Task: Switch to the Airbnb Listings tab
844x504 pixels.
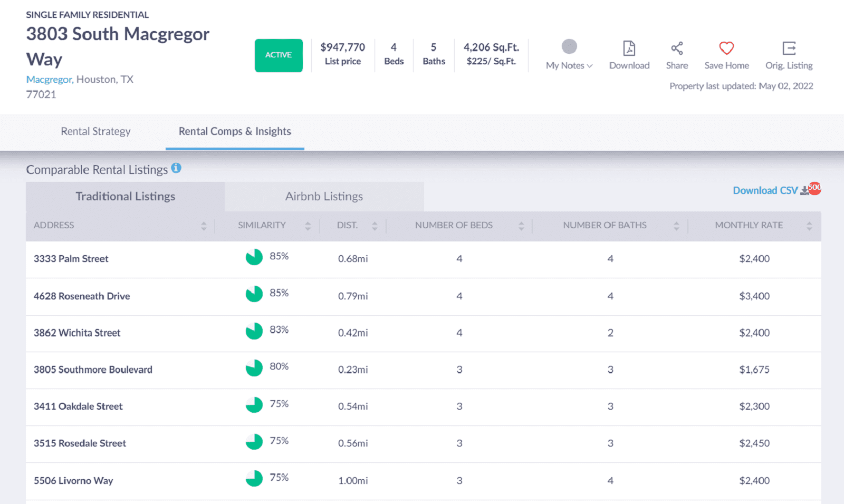Action: coord(324,196)
